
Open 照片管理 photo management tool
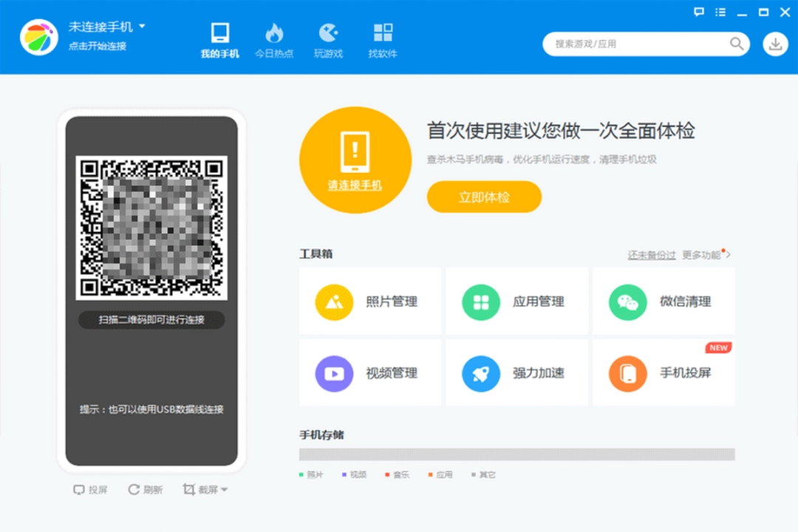[369, 302]
